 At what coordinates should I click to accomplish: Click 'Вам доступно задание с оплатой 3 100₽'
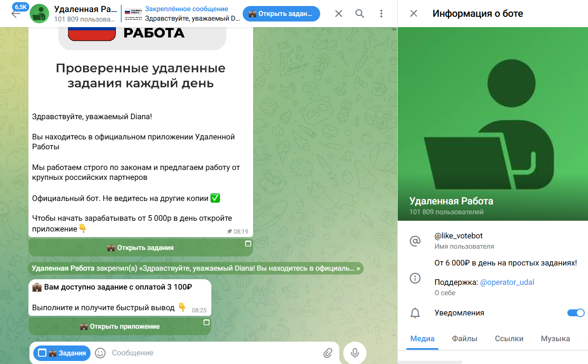pos(118,287)
